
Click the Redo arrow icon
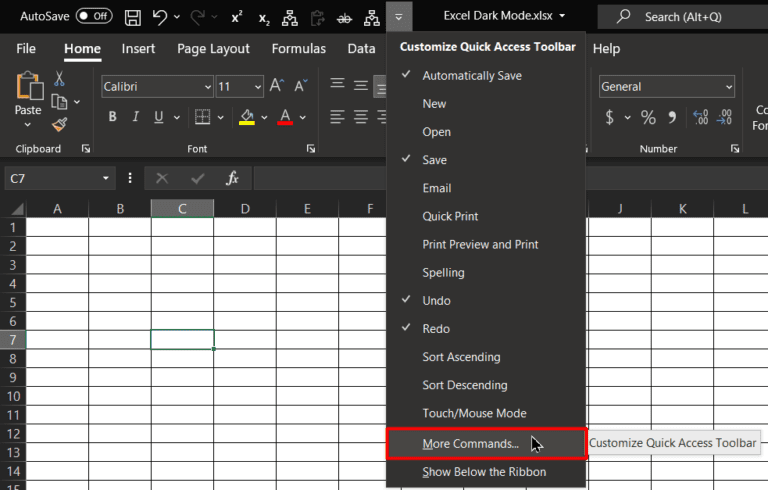pos(198,17)
